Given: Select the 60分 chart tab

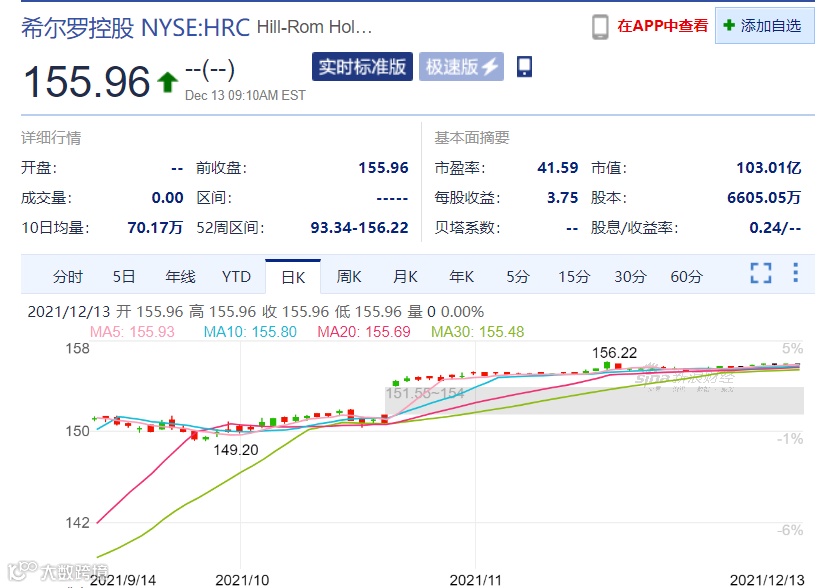Looking at the screenshot, I should coord(686,277).
